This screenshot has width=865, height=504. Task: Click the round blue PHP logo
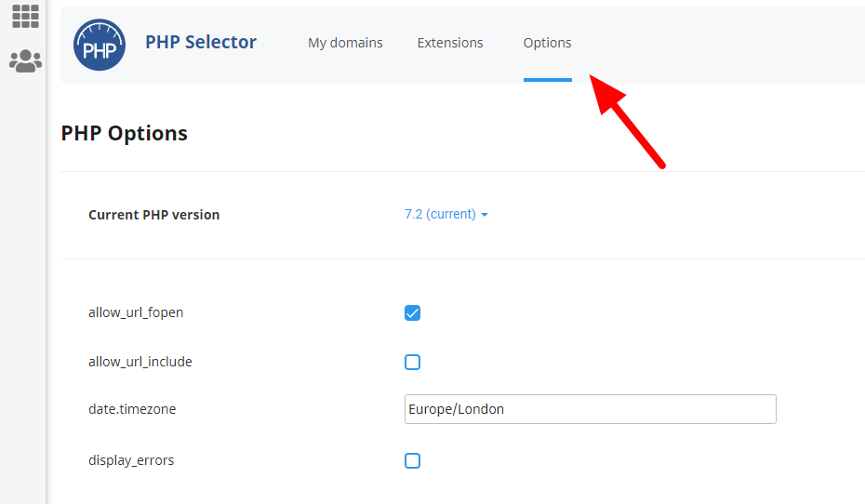click(x=100, y=45)
